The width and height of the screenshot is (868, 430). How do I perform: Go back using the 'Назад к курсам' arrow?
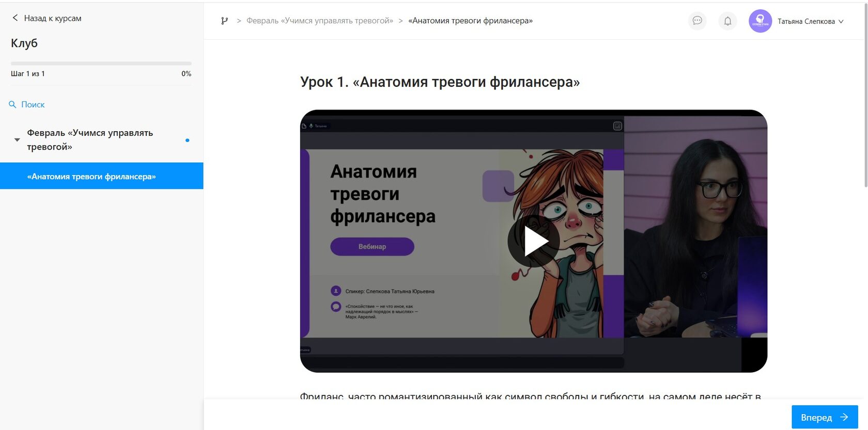[15, 18]
